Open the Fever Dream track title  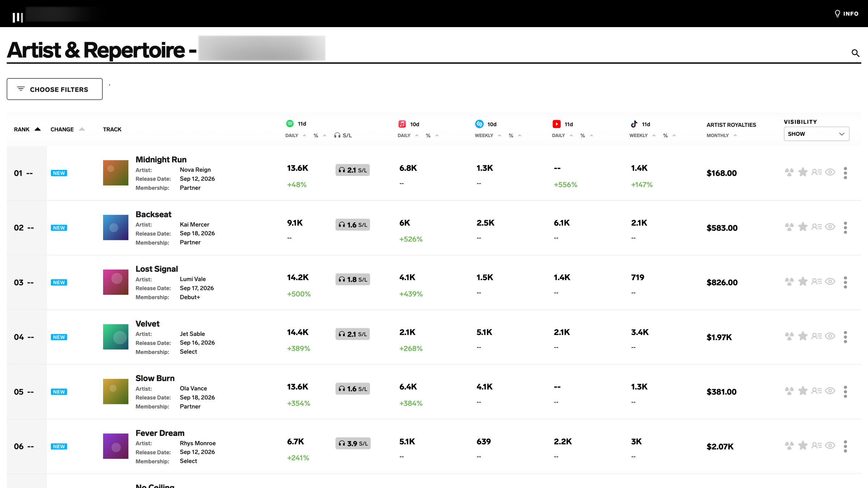(x=160, y=433)
